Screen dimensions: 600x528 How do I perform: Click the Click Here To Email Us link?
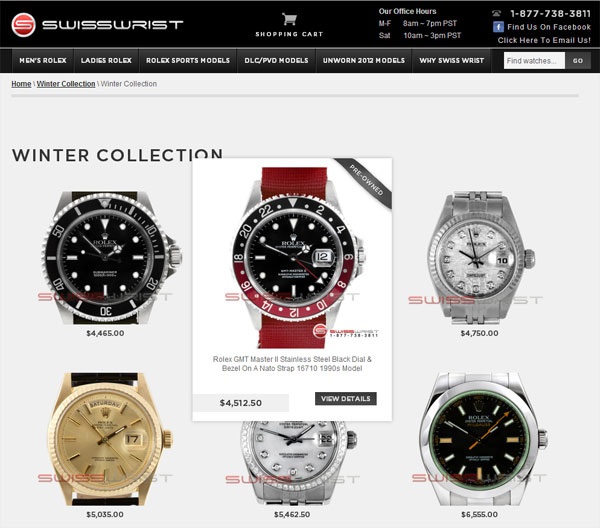(544, 40)
